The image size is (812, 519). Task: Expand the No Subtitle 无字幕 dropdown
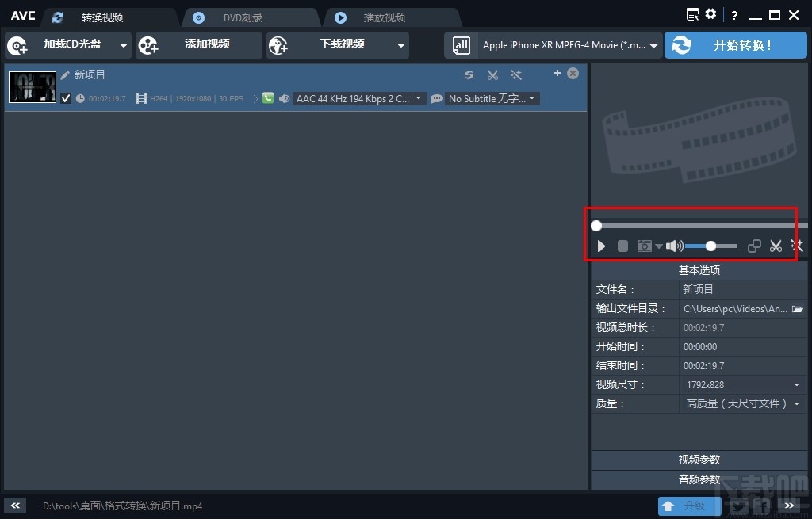pos(533,98)
